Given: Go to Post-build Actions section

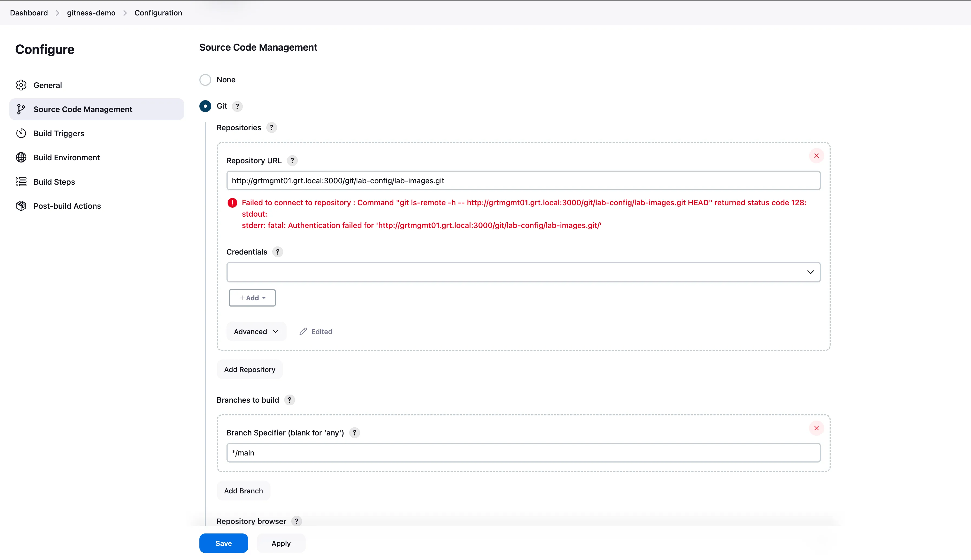Looking at the screenshot, I should 96,206.
